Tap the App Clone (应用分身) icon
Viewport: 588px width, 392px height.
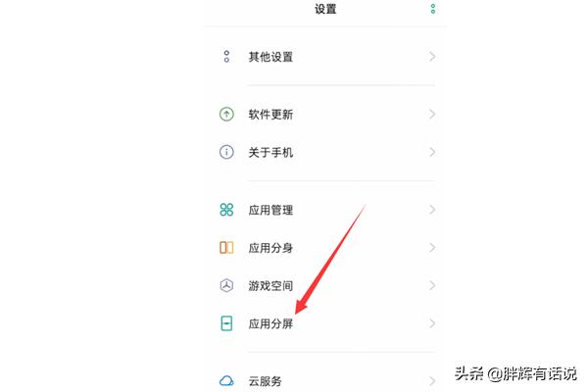point(226,248)
